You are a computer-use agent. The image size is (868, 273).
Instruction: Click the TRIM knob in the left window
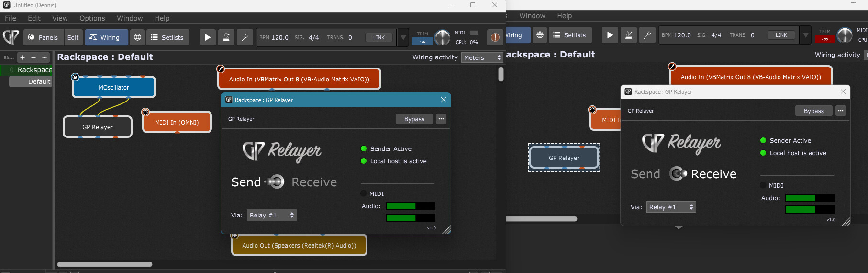point(442,37)
